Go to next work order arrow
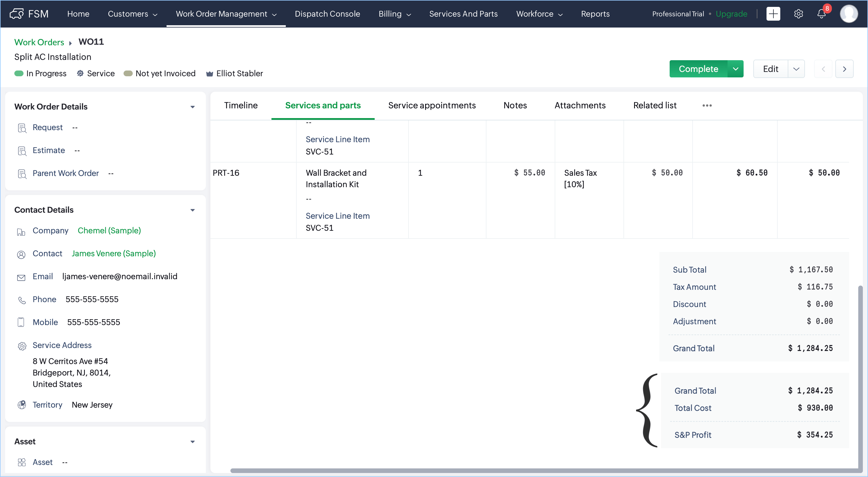This screenshot has width=868, height=477. [844, 69]
